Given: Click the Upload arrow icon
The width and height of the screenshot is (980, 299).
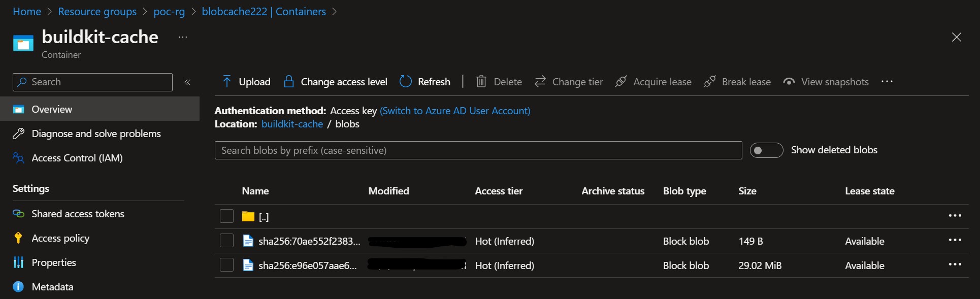Looking at the screenshot, I should [x=227, y=81].
